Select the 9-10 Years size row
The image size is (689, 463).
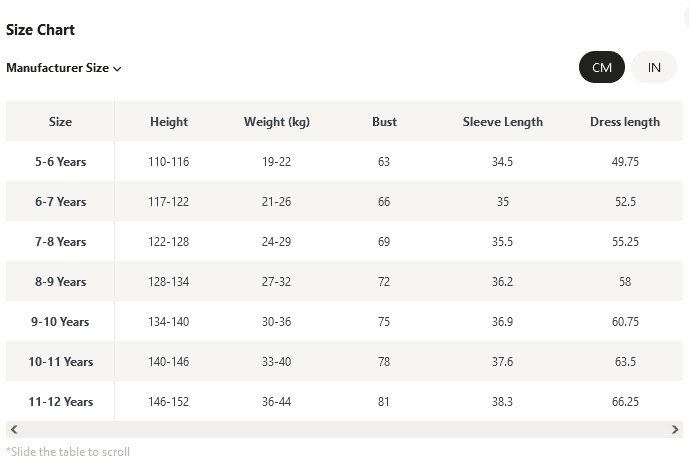tap(344, 321)
